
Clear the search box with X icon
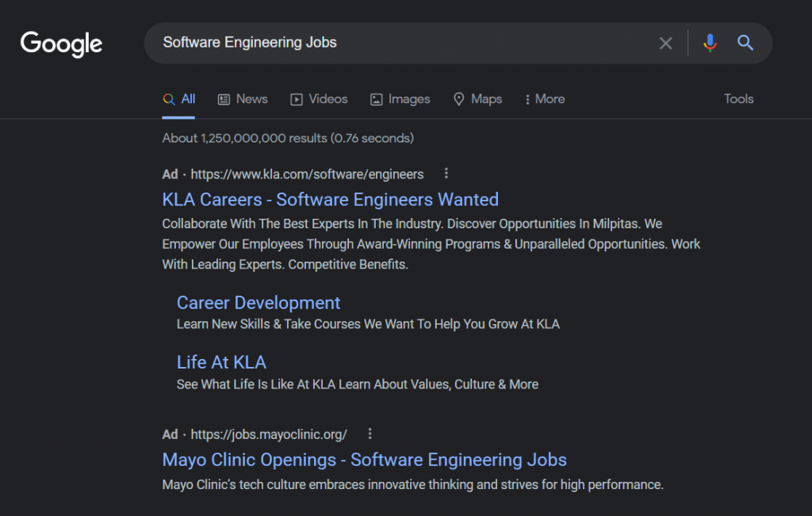point(665,43)
